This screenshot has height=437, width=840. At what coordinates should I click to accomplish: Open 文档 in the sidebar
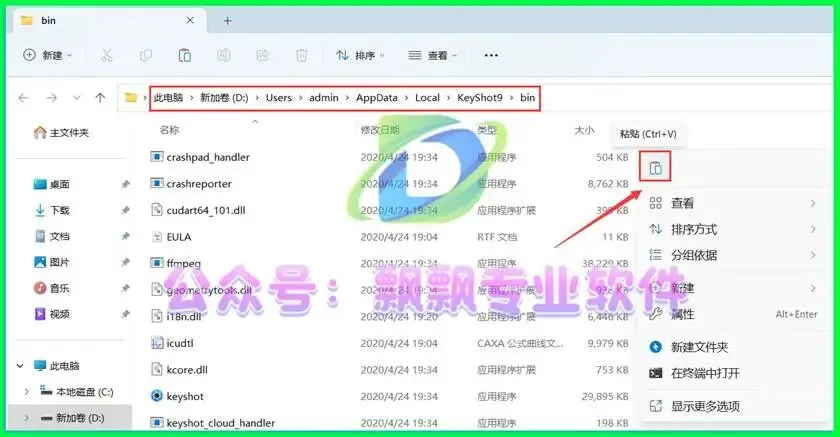coord(51,236)
